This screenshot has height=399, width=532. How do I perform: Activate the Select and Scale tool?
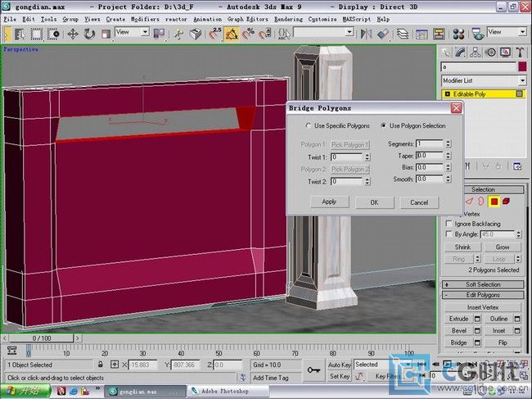(106, 34)
